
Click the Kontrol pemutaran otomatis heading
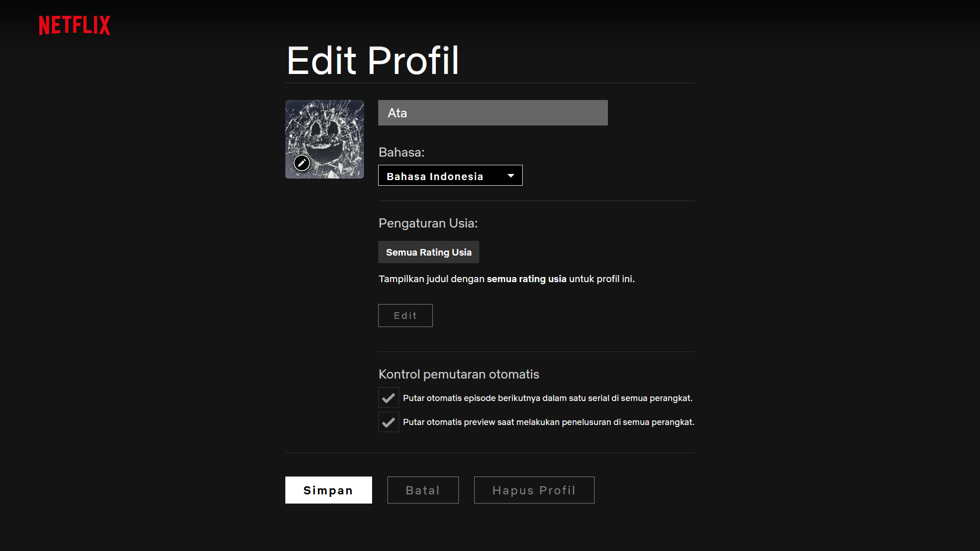point(458,374)
